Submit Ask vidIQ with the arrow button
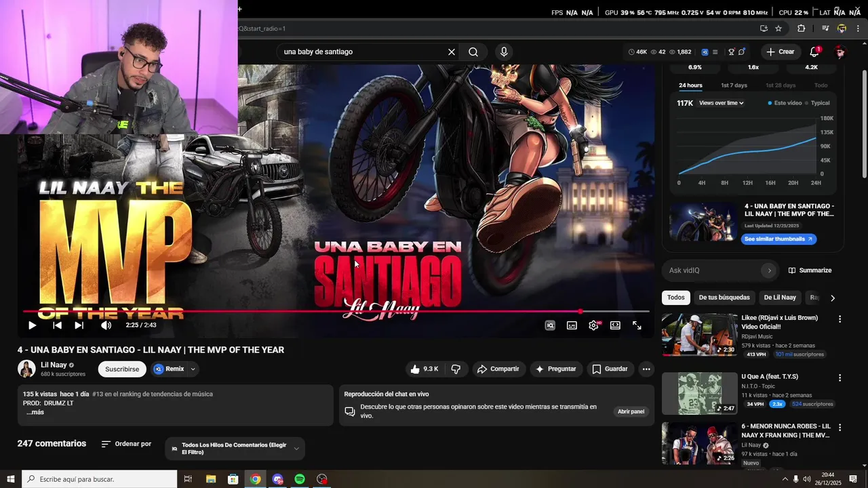This screenshot has width=868, height=488. [769, 270]
